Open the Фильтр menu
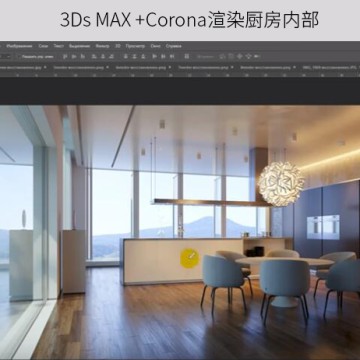The image size is (360, 360). point(102,46)
